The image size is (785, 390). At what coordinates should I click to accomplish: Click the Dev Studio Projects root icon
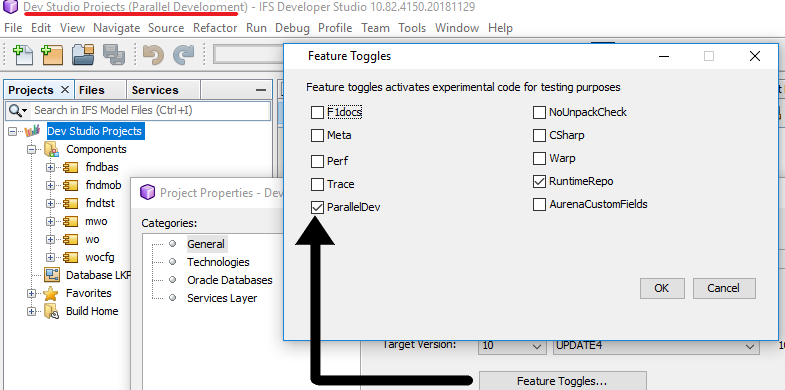pyautogui.click(x=33, y=131)
